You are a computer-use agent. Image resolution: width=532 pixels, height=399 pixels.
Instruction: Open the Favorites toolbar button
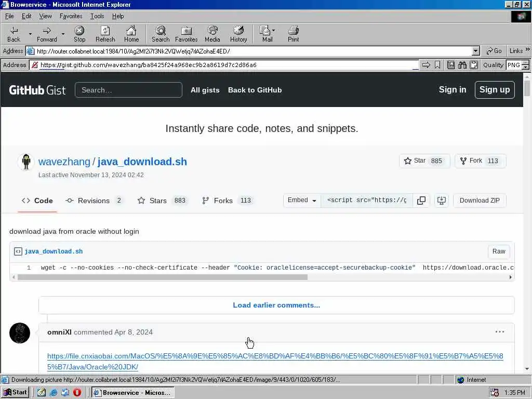[x=187, y=34]
